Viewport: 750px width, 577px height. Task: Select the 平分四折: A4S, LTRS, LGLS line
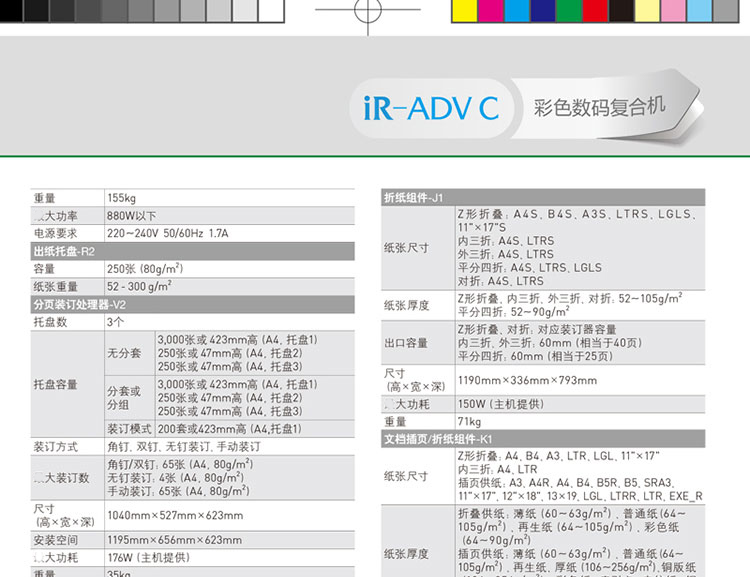click(x=530, y=268)
